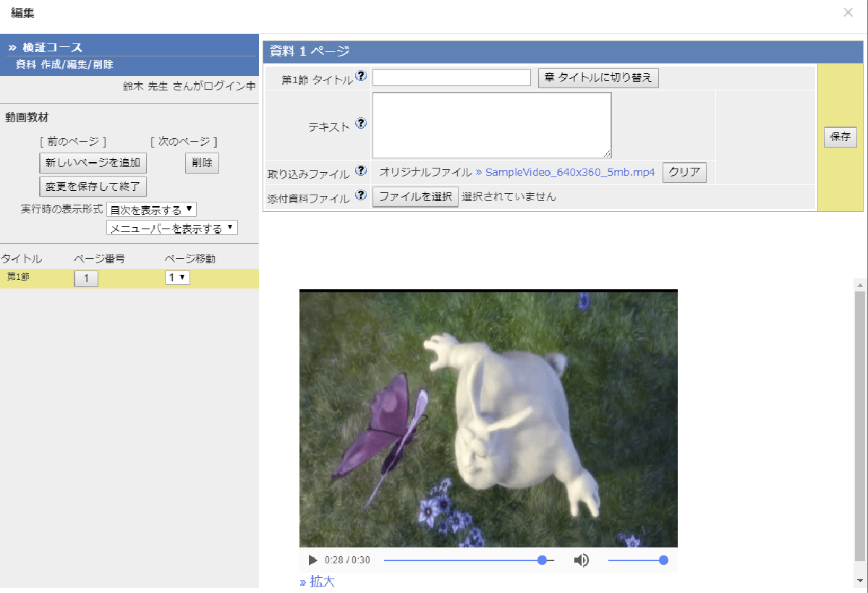Click 選択されていません text
The width and height of the screenshot is (868, 593).
[509, 197]
